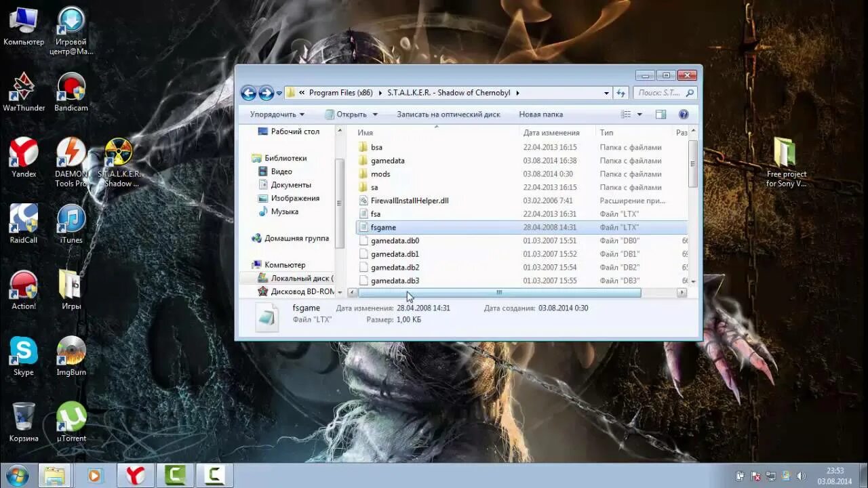Open the recent pages dropdown arrow
868x488 pixels.
[x=279, y=94]
